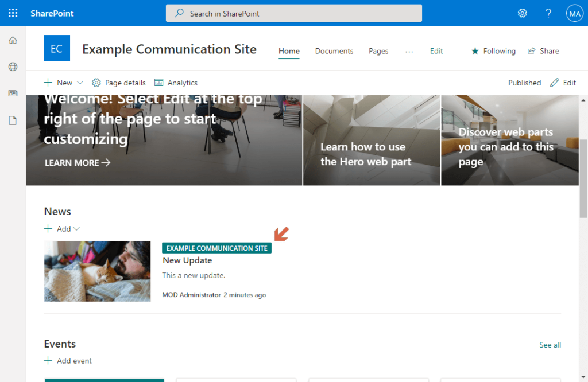Expand the New dropdown chevron
Screen dimensions: 588x382
(x=80, y=83)
